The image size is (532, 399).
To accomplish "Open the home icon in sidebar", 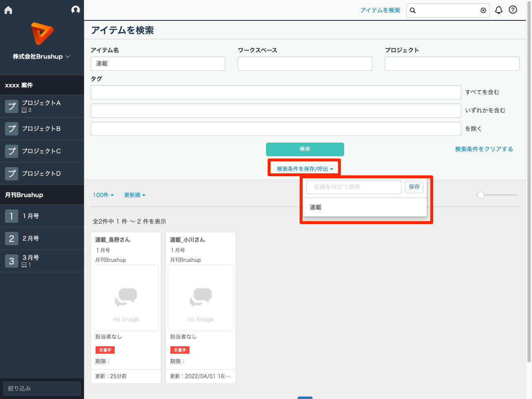I will pos(8,10).
